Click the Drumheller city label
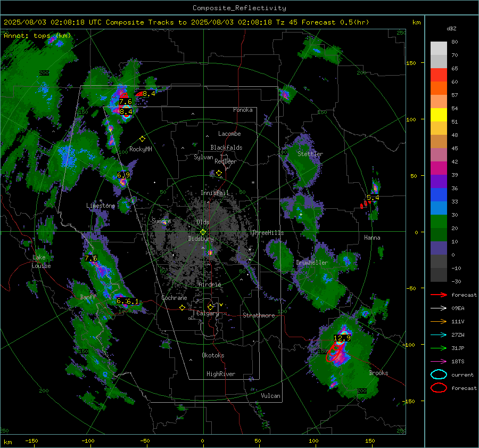This screenshot has height=448, width=479. [312, 263]
